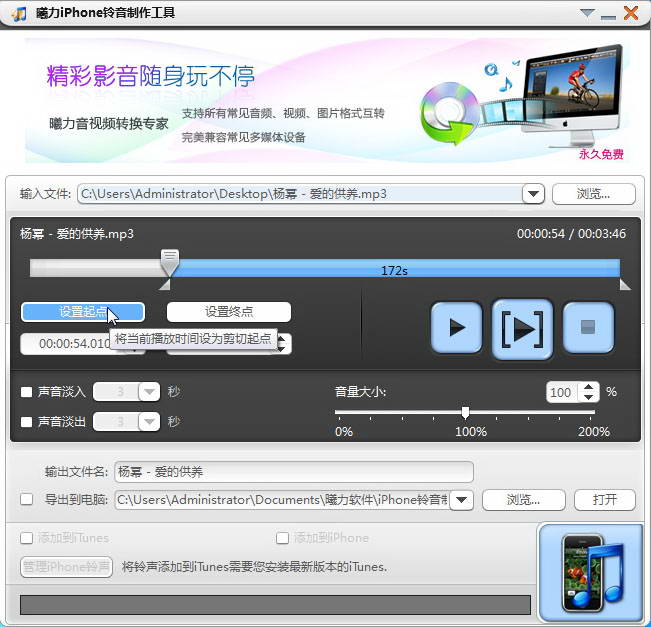Screen dimensions: 651x627
Task: Click the volume percent value field
Action: click(x=562, y=392)
